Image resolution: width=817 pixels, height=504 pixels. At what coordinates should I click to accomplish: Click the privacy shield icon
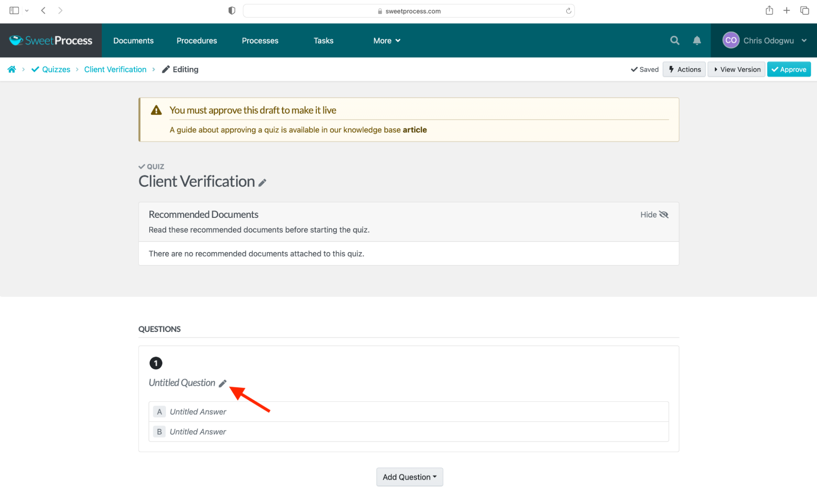[232, 11]
